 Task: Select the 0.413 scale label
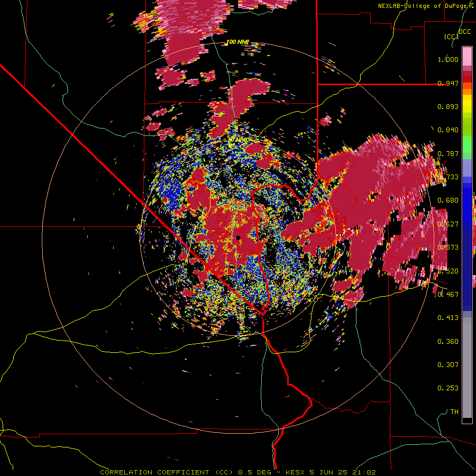point(448,318)
